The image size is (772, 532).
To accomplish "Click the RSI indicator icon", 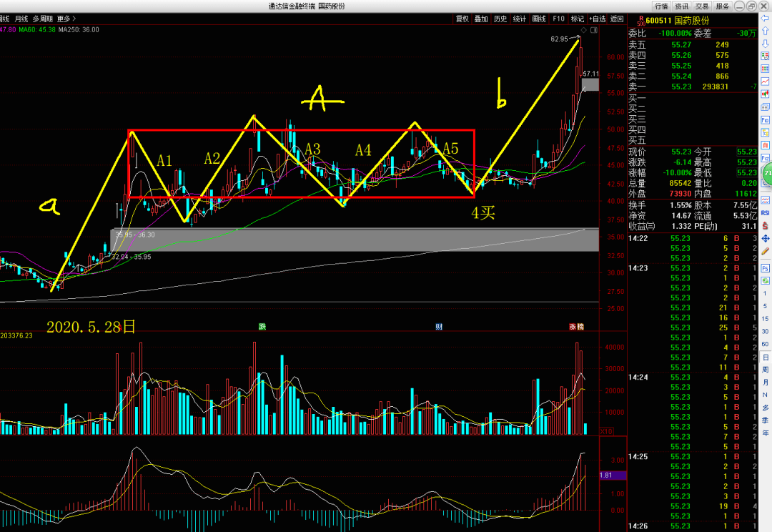I will (765, 213).
